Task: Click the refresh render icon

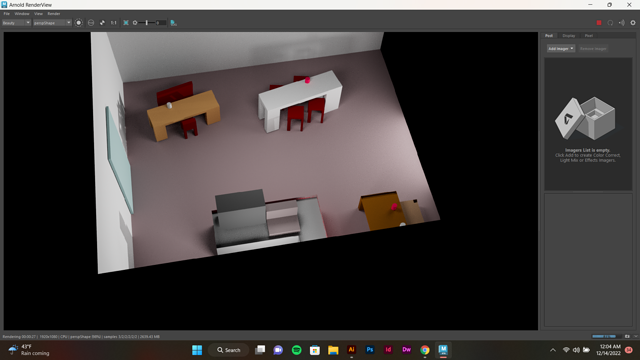Action: point(610,23)
